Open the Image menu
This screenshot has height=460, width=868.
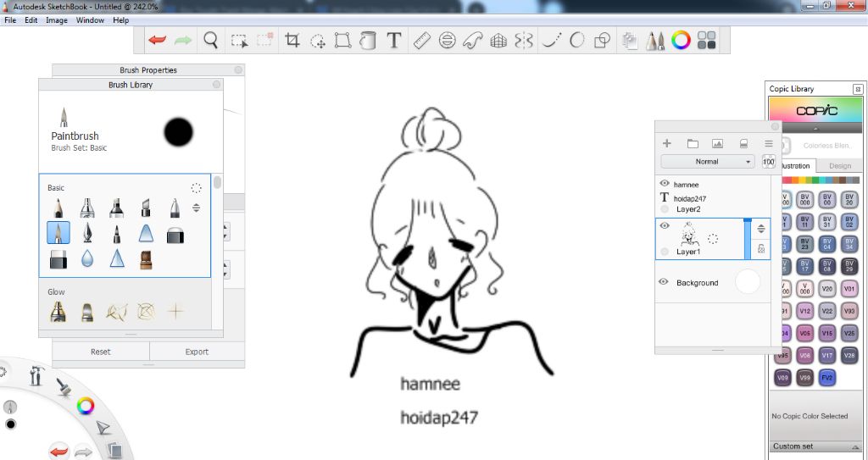(57, 20)
